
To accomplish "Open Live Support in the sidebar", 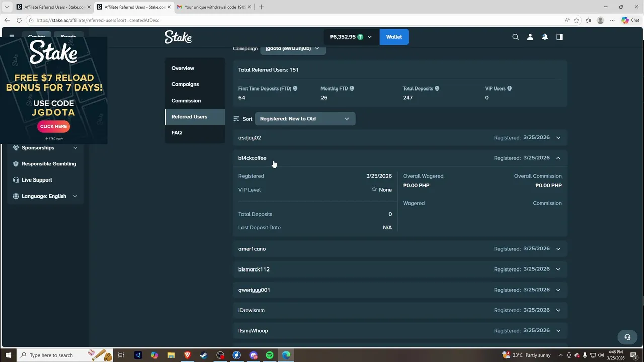I will tap(45, 180).
